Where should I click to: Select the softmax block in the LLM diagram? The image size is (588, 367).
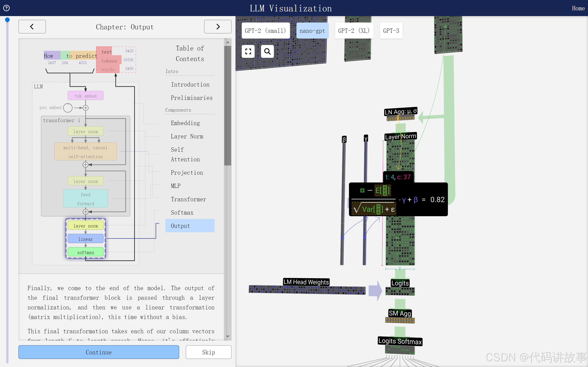click(x=85, y=252)
